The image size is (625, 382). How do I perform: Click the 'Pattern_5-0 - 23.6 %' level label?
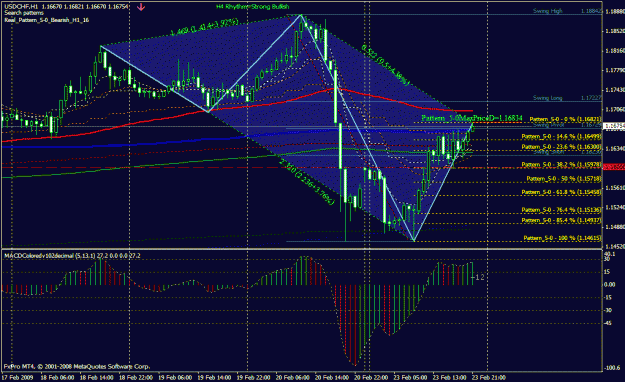[x=561, y=147]
